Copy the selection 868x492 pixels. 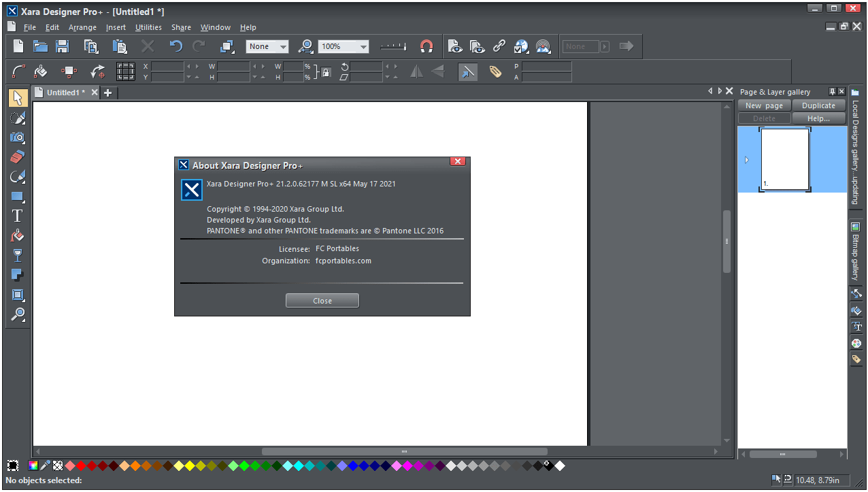click(90, 46)
